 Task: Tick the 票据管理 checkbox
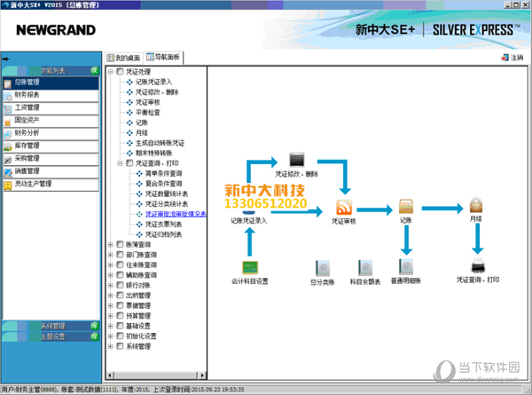pos(120,305)
